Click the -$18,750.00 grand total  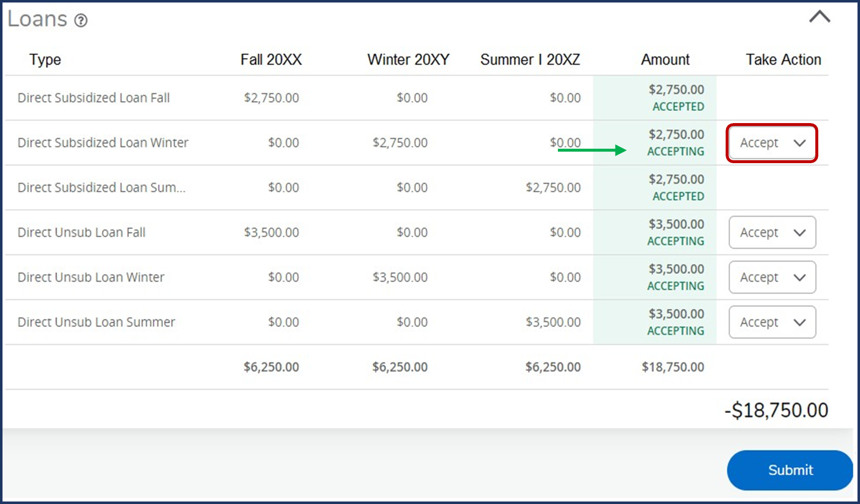click(776, 411)
